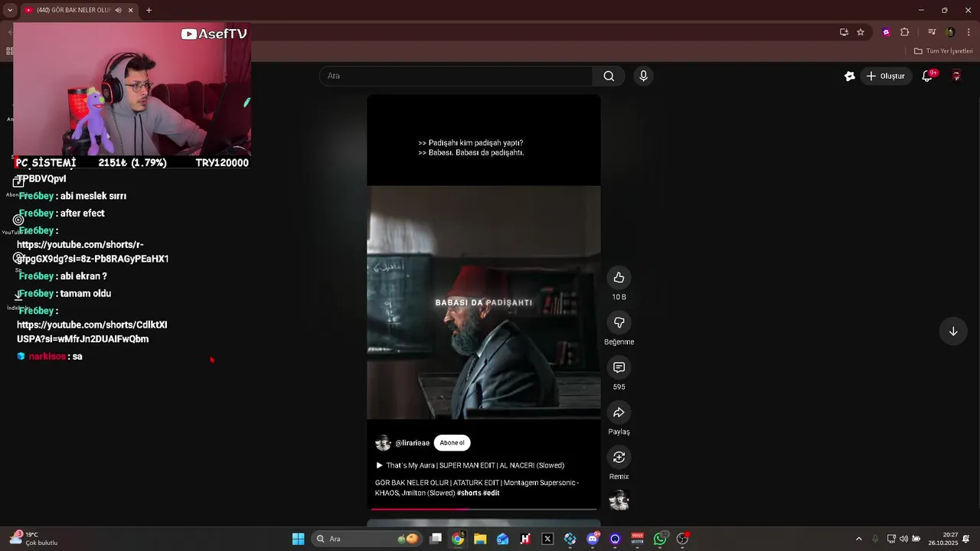The height and width of the screenshot is (551, 980).
Task: Open Voicemeeter from the taskbar
Action: (637, 539)
